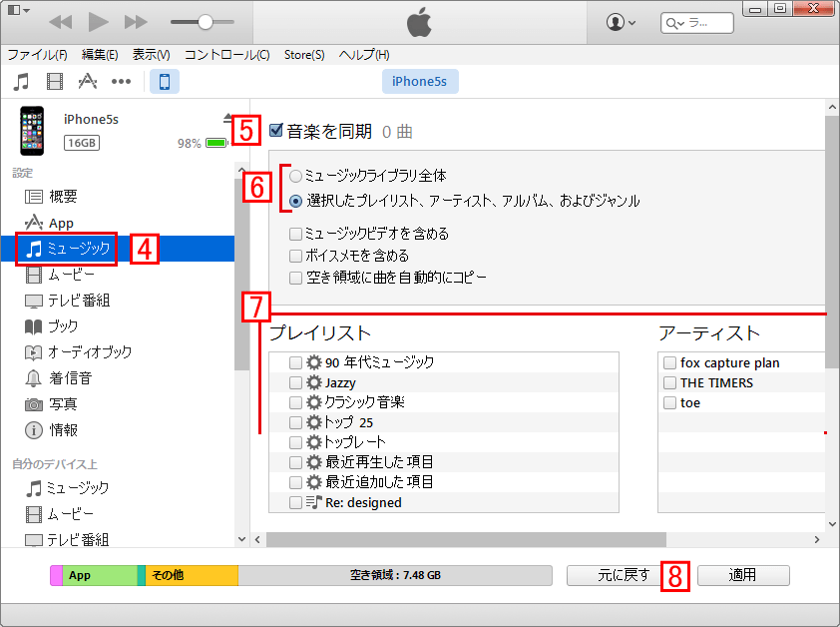Image resolution: width=840 pixels, height=627 pixels.
Task: Adjust the volume slider
Action: coord(203,20)
